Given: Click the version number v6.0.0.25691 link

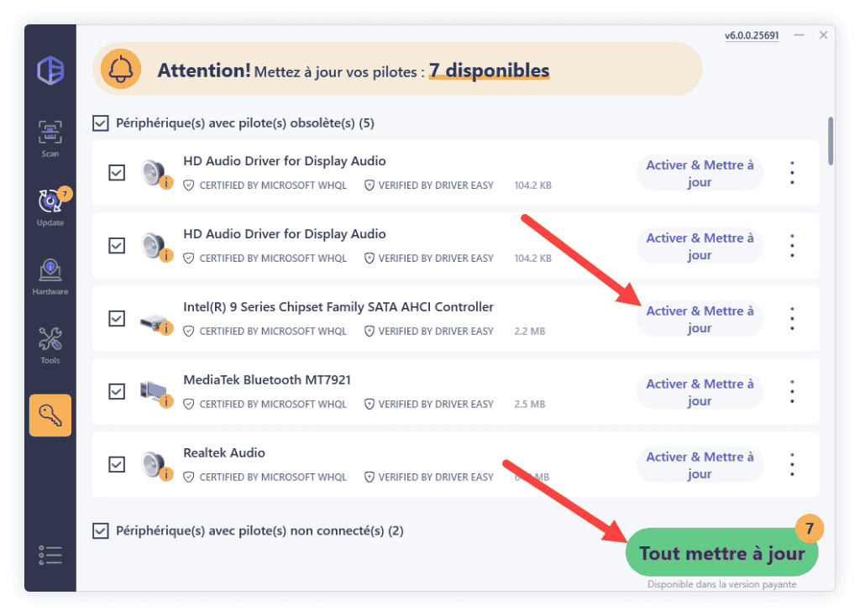Looking at the screenshot, I should tap(752, 35).
